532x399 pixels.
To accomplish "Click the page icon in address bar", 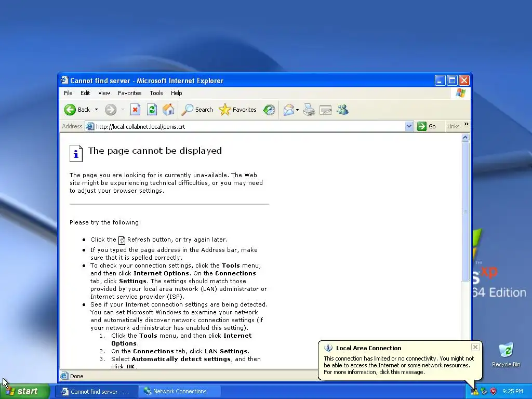I will click(90, 127).
